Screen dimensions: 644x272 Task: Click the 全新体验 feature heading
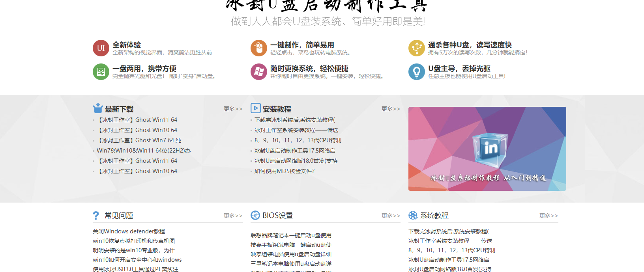pos(127,45)
